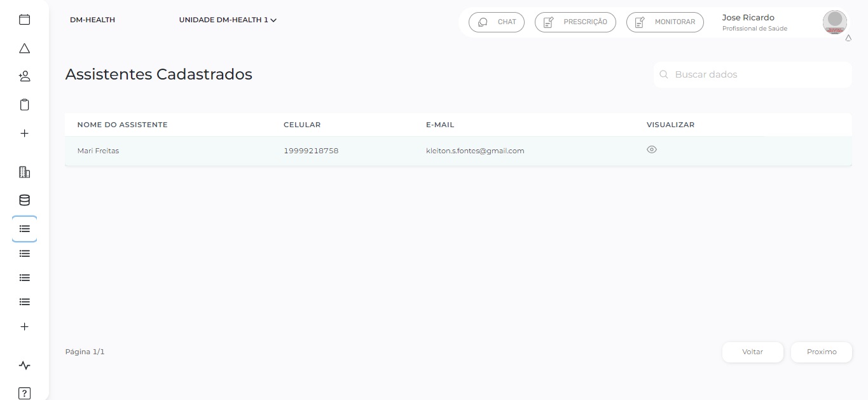Open the CHAT button in header
The width and height of the screenshot is (868, 400).
point(497,22)
